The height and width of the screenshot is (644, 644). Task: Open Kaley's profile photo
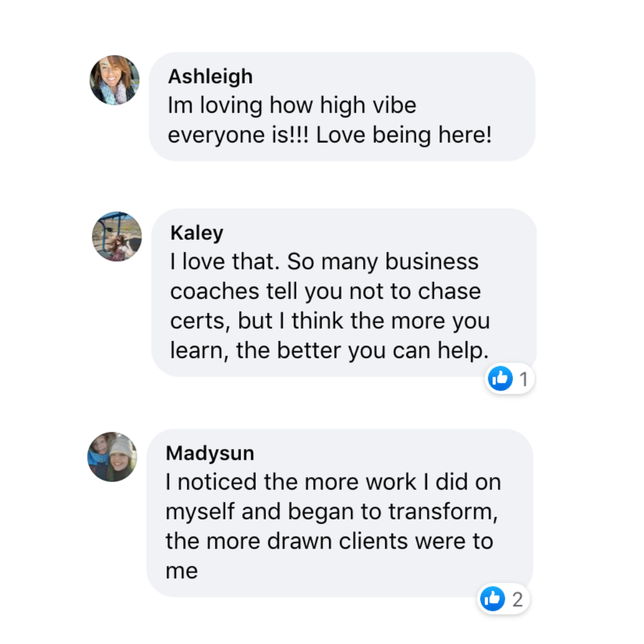pos(117,236)
